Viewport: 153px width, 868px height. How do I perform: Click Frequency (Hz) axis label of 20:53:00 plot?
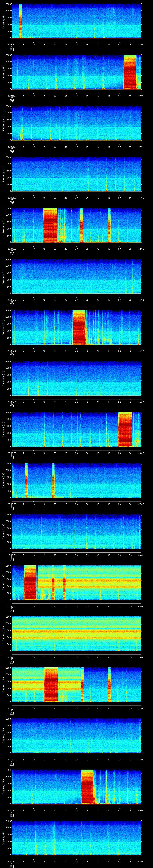(x=3, y=838)
